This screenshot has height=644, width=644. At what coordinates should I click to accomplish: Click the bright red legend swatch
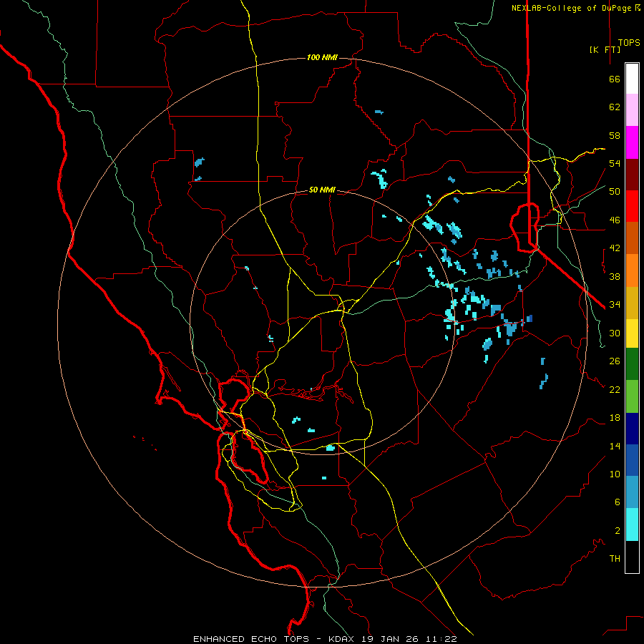click(x=632, y=206)
